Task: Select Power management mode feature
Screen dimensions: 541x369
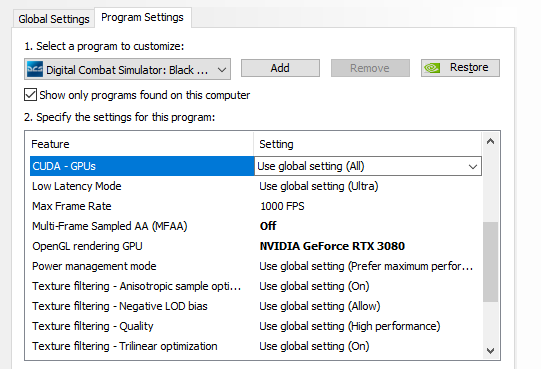Action: click(94, 266)
